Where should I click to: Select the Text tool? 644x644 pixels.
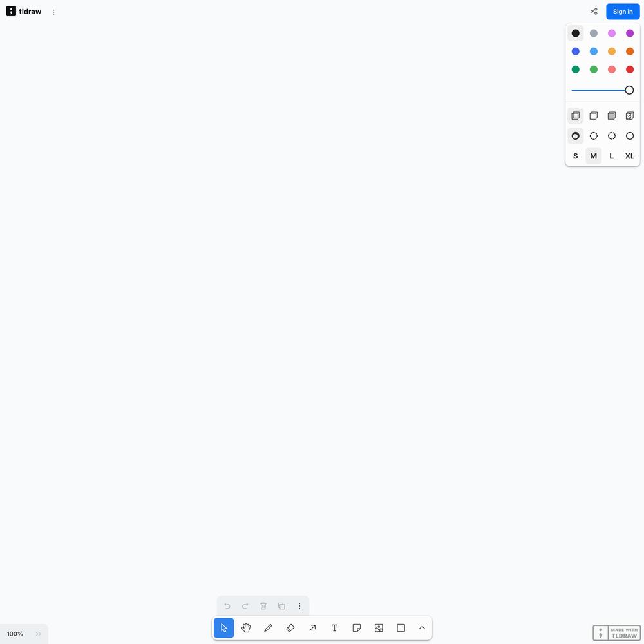pyautogui.click(x=335, y=627)
